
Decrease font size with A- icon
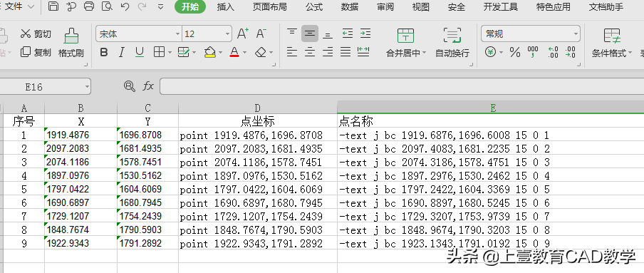pyautogui.click(x=261, y=34)
